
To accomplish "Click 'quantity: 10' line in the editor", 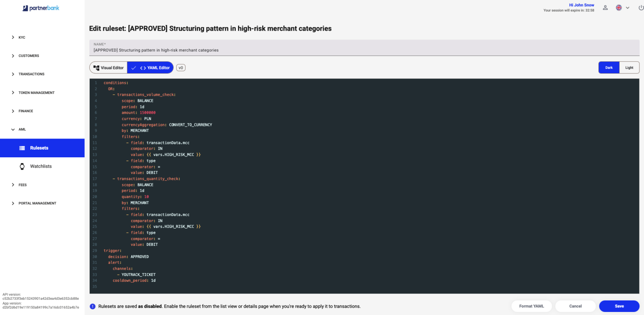I will click(135, 197).
